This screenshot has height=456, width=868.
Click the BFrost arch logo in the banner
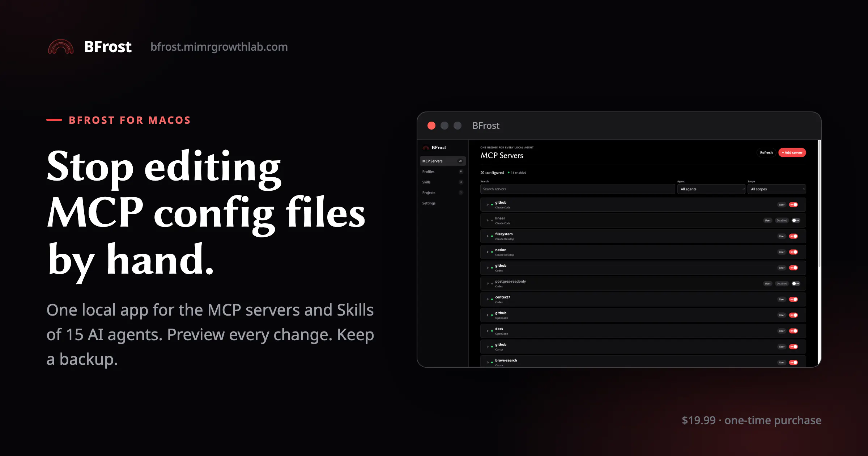pyautogui.click(x=61, y=47)
